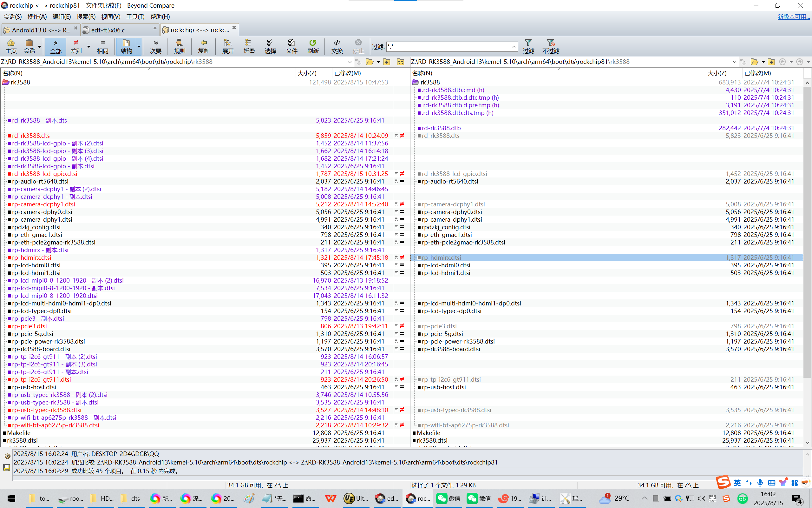The height and width of the screenshot is (508, 812).
Task: Click the 新版本可用 link
Action: pos(794,17)
